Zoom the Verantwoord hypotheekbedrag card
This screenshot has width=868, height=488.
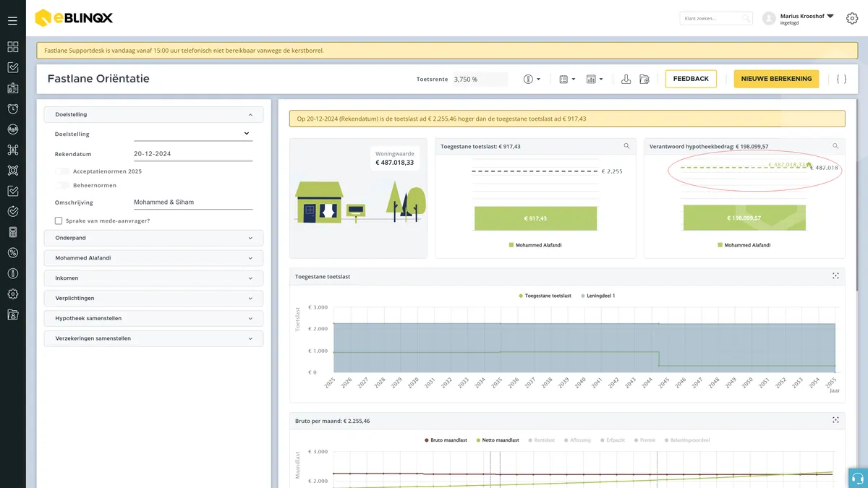click(x=835, y=146)
